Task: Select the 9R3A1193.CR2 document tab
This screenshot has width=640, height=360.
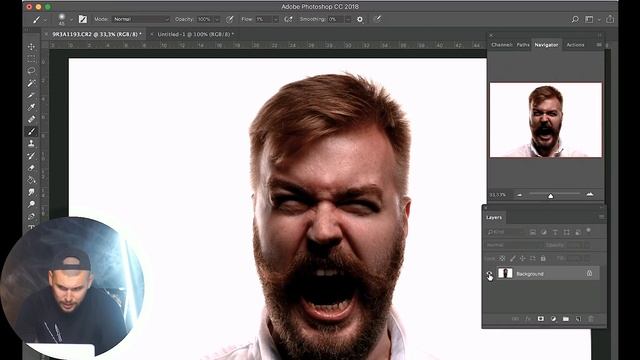Action: tap(97, 34)
